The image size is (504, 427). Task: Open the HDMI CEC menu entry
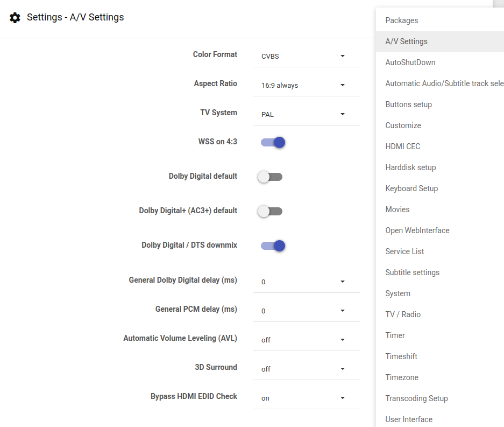point(403,146)
